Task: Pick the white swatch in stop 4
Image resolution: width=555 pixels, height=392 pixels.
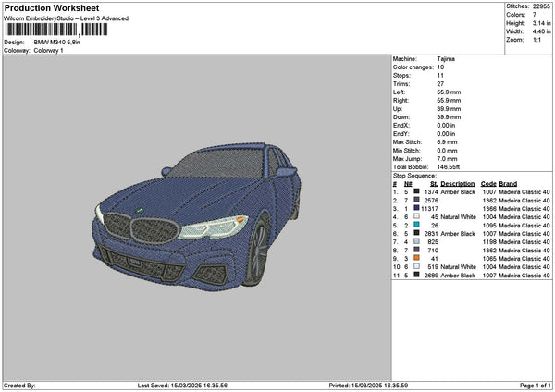Action: (x=416, y=216)
